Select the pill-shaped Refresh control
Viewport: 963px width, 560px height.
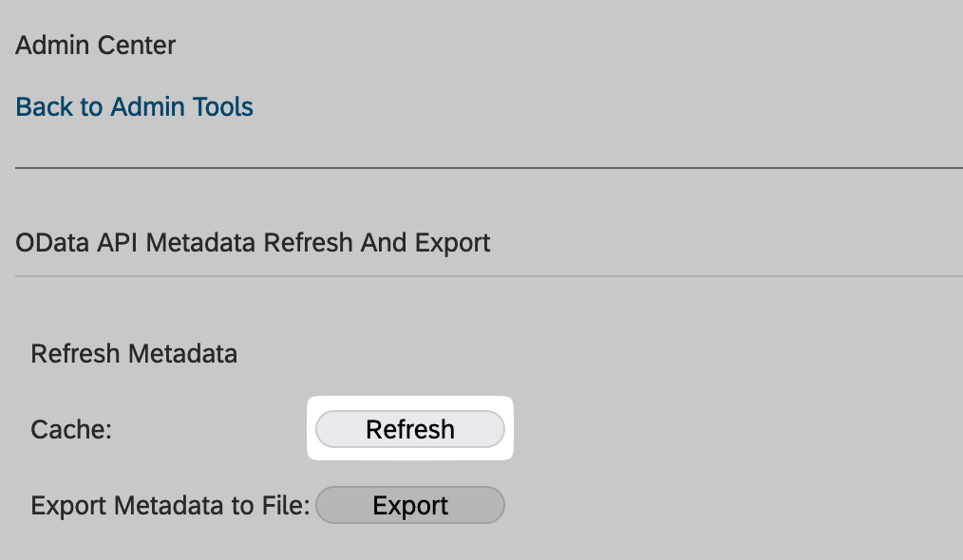click(x=409, y=429)
